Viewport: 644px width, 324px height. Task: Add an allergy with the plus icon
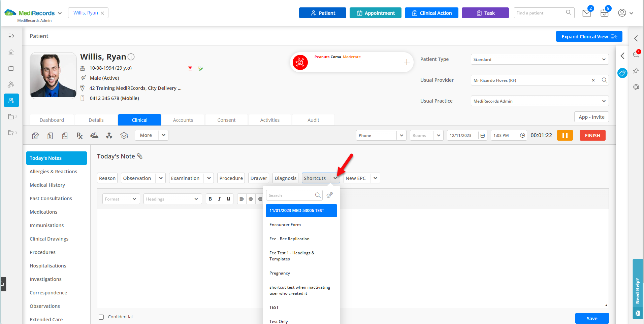tap(407, 62)
